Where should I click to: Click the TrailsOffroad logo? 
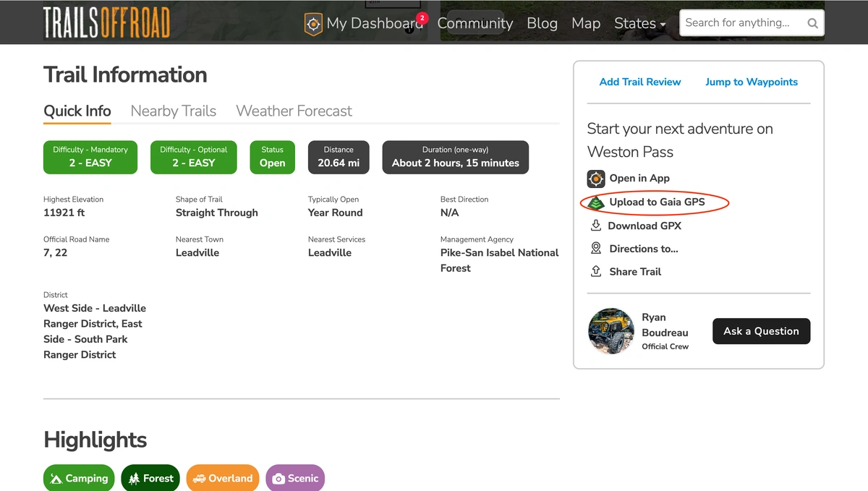pos(106,22)
